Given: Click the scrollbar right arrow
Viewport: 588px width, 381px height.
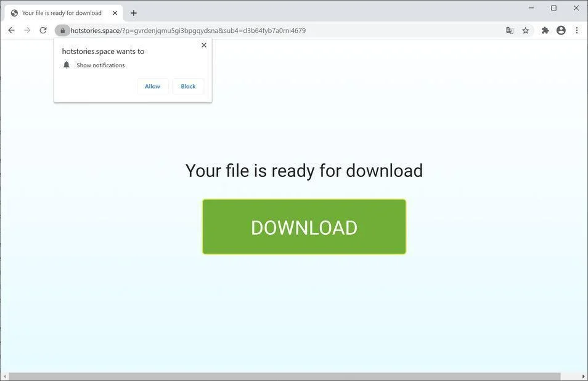Looking at the screenshot, I should (x=584, y=377).
